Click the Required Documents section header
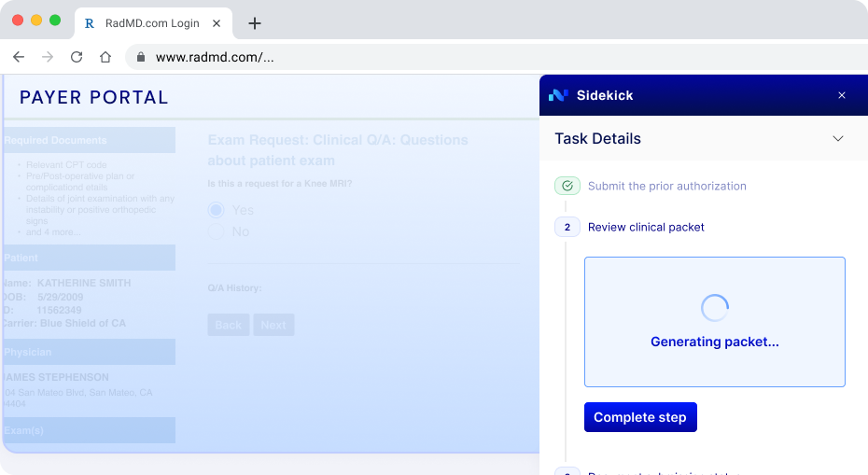868x475 pixels. [x=89, y=140]
